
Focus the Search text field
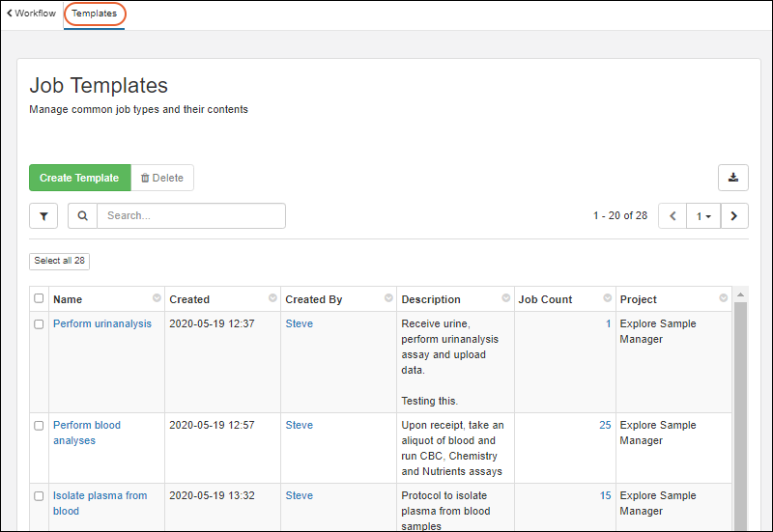click(190, 216)
